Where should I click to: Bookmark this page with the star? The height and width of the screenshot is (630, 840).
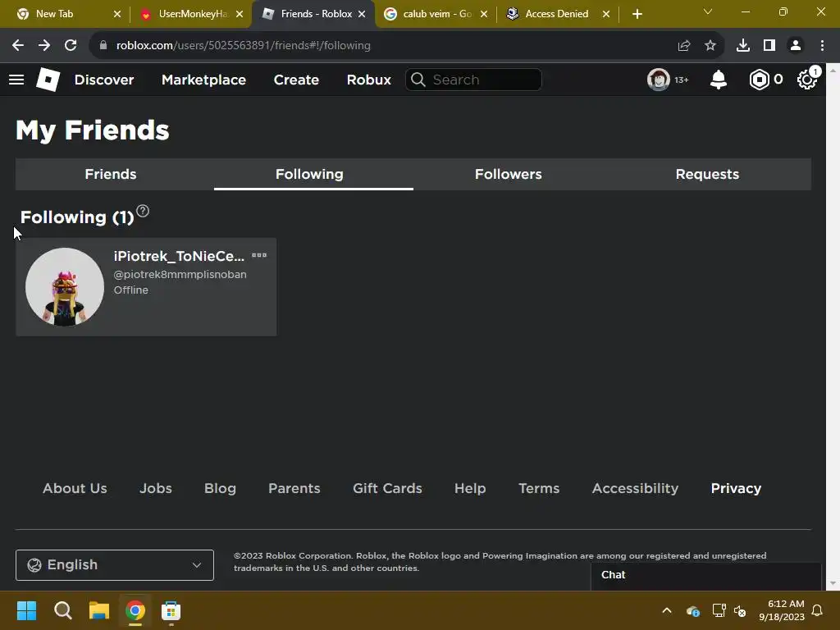(x=710, y=46)
